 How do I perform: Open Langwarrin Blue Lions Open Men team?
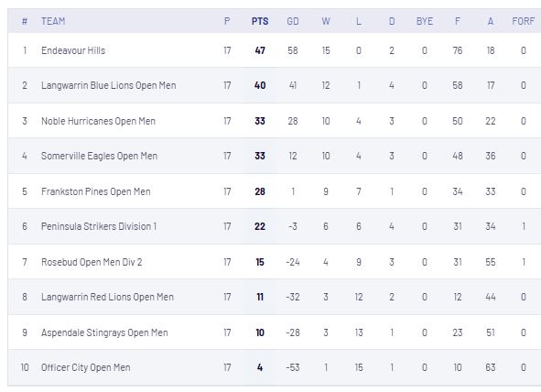tap(109, 85)
